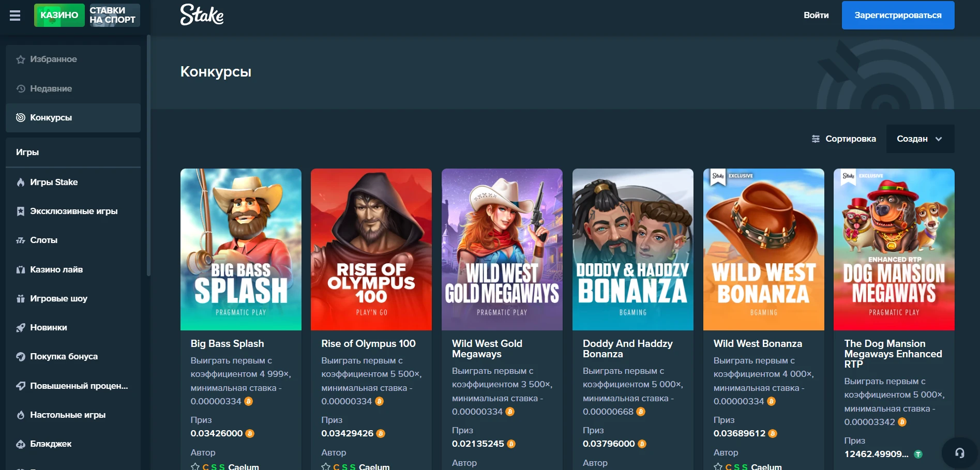Click the flame icon for Игры Stake
This screenshot has height=470, width=980.
pyautogui.click(x=21, y=182)
